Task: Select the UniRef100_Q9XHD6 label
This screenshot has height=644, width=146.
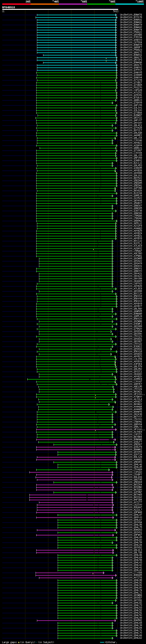Action: [x=131, y=35]
